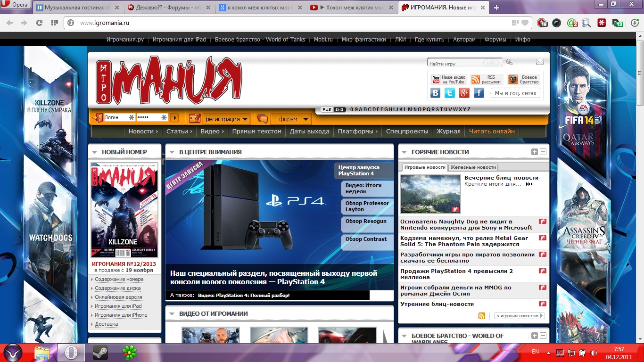Viewport: 644px width, 362px height.
Task: Select the Игровые новости tab
Action: tap(425, 167)
